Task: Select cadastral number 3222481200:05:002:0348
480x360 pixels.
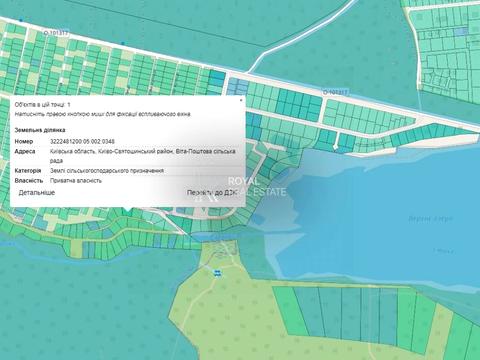Action: tap(82, 141)
